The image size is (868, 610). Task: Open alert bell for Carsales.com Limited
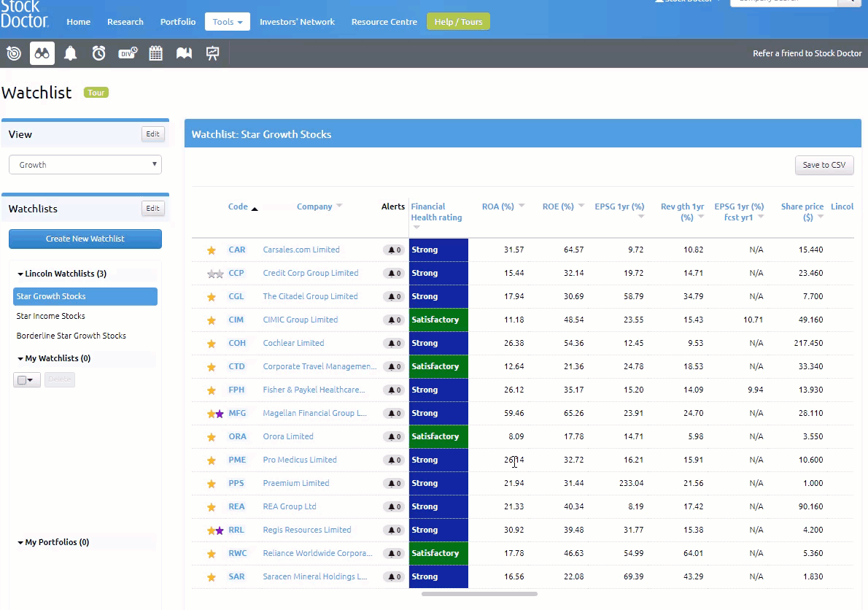(x=394, y=250)
